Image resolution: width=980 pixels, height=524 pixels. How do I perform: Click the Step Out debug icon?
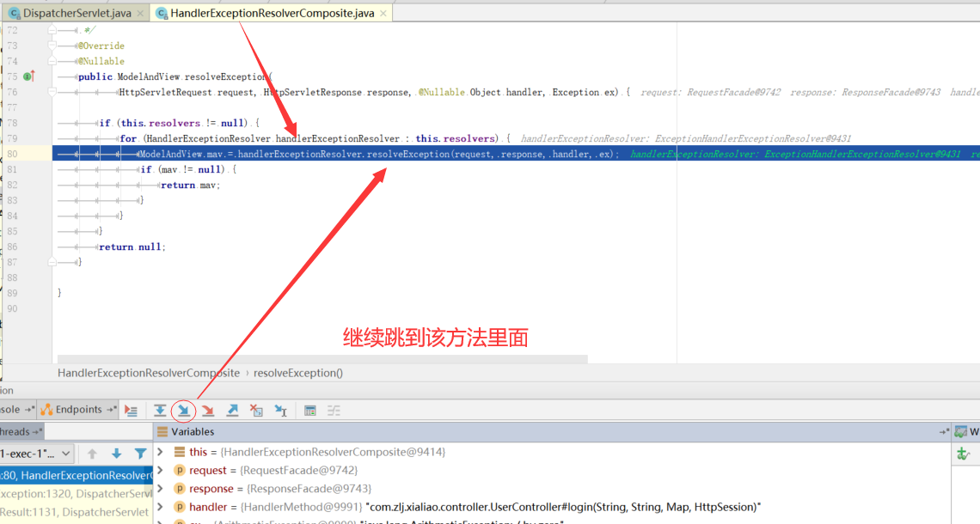click(x=232, y=411)
